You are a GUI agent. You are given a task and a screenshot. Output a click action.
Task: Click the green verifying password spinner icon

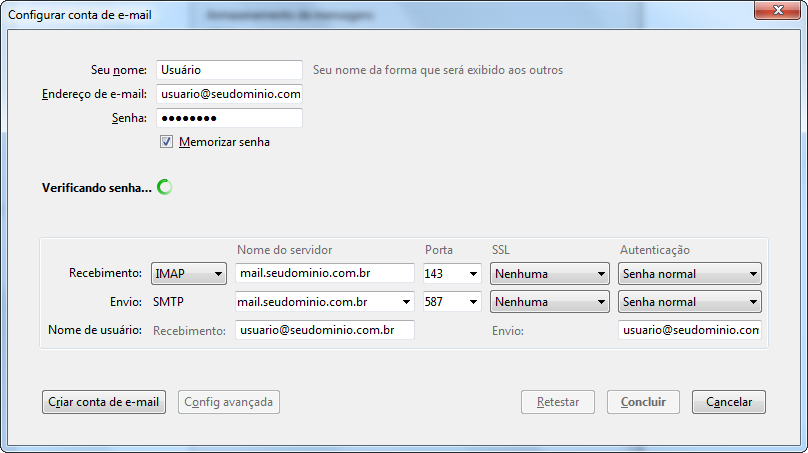pos(165,187)
